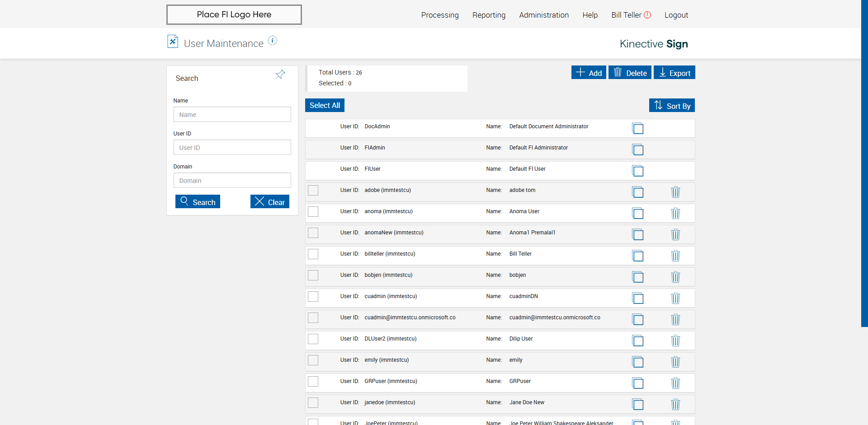This screenshot has width=868, height=425.
Task: Toggle the billteller (immtestcu) checkbox
Action: 313,254
